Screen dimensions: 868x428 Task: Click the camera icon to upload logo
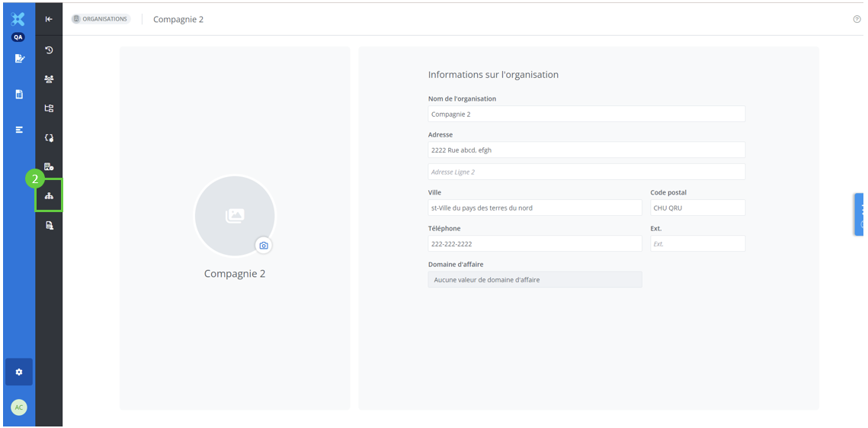point(264,246)
